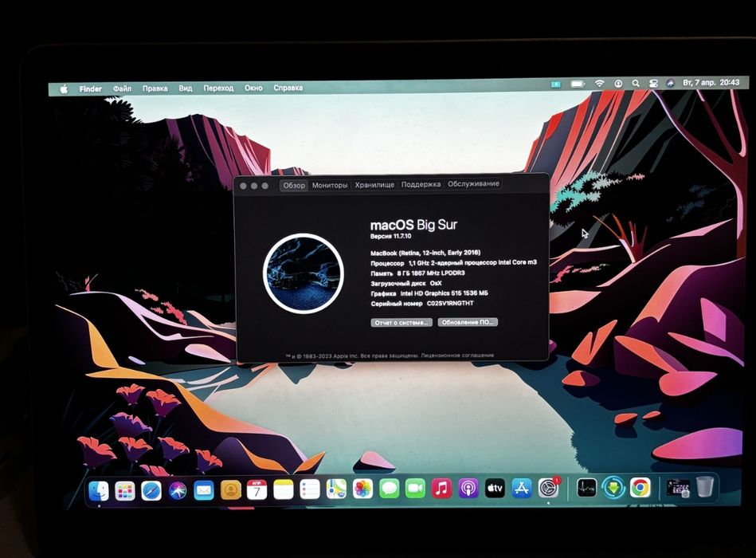Open the Apple TV app in the Dock
756x558 pixels.
[494, 488]
